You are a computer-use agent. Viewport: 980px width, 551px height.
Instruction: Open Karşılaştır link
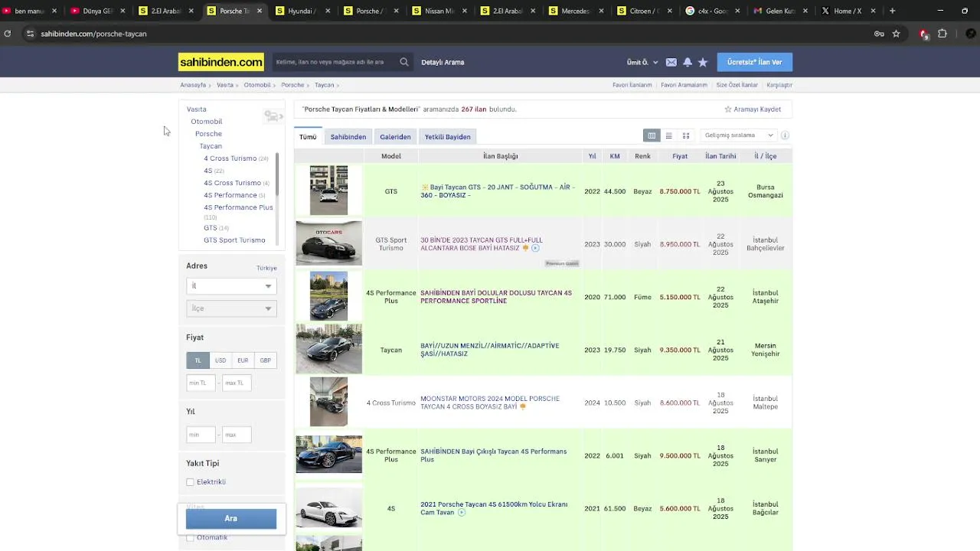[x=779, y=85]
